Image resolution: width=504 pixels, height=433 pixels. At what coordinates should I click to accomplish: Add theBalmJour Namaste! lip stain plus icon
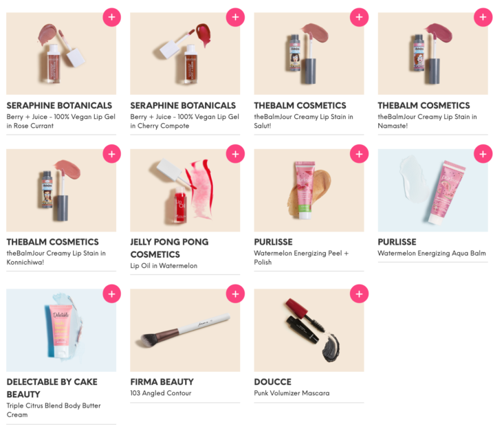483,17
